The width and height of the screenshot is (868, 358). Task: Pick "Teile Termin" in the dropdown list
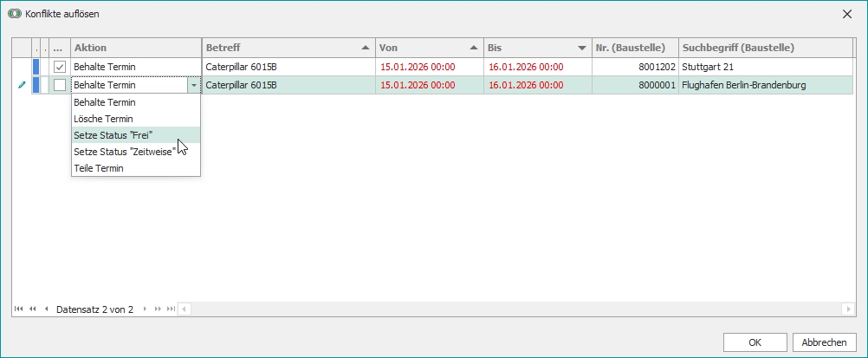point(99,168)
